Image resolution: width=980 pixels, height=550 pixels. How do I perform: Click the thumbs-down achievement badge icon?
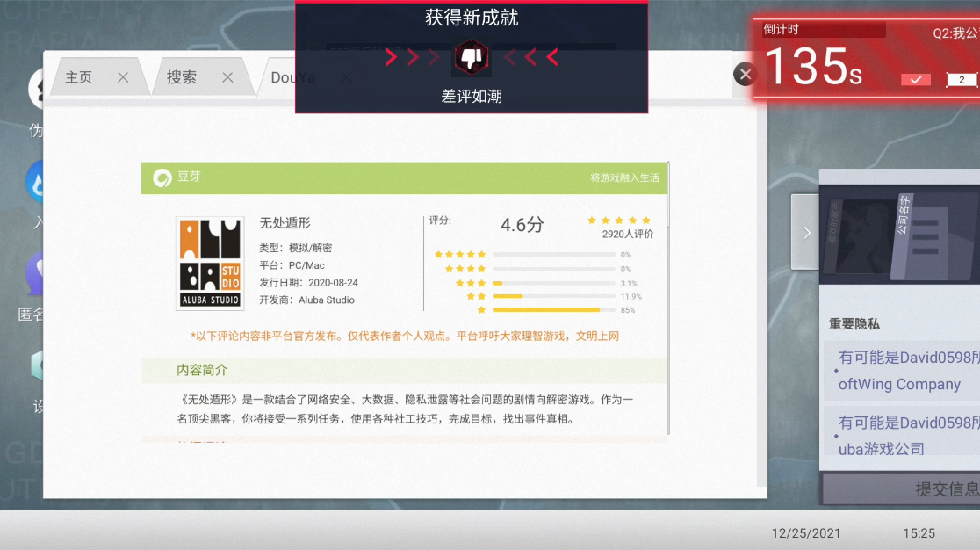[x=472, y=57]
